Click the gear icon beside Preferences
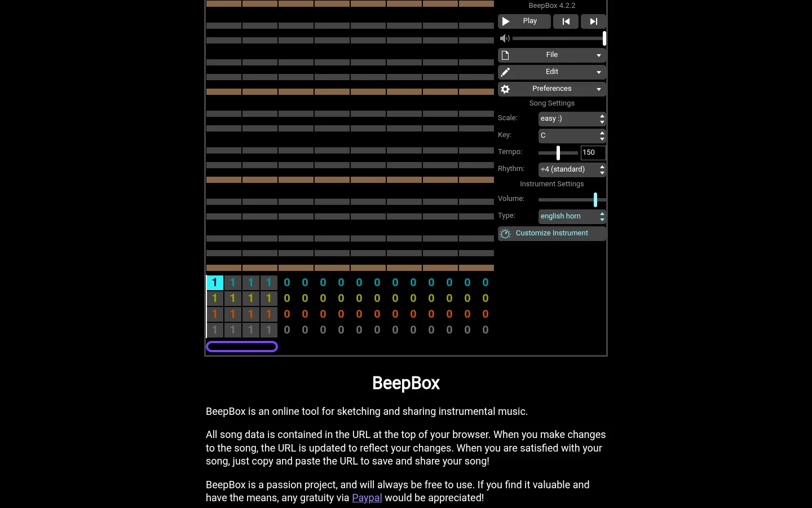 505,89
